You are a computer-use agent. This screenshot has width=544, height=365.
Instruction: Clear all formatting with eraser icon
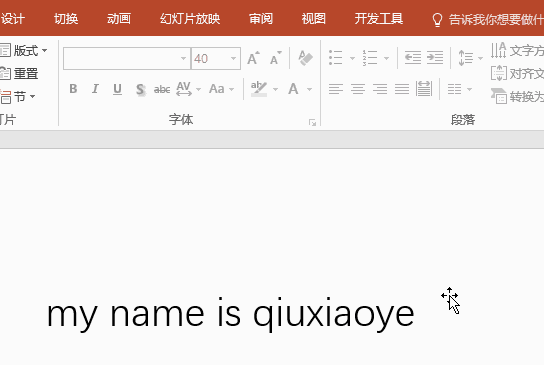click(305, 58)
